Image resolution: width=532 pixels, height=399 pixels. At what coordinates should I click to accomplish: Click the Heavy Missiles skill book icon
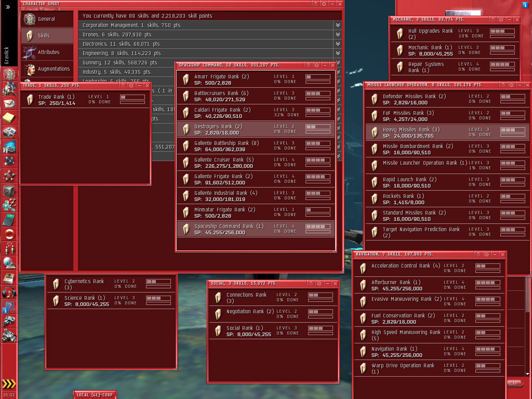[x=375, y=132]
